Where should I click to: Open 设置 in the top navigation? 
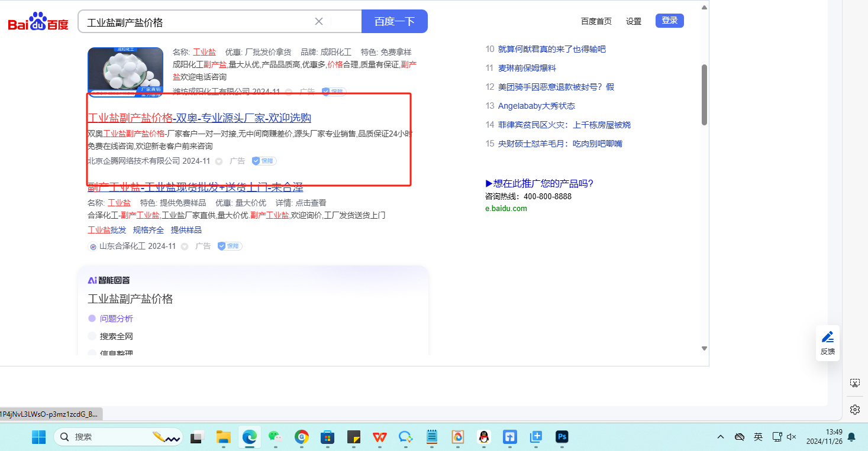[x=634, y=21]
